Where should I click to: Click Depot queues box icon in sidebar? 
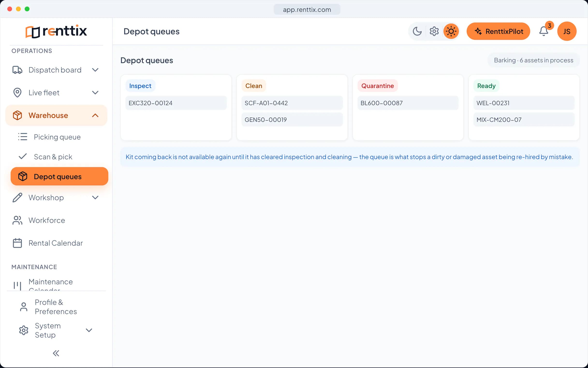(x=23, y=177)
